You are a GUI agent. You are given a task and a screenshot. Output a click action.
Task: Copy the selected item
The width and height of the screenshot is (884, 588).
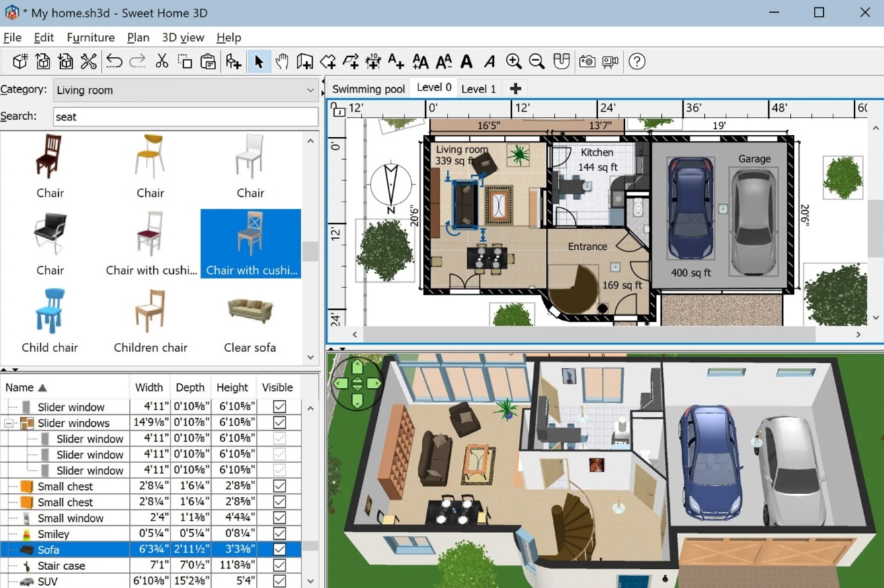click(185, 61)
